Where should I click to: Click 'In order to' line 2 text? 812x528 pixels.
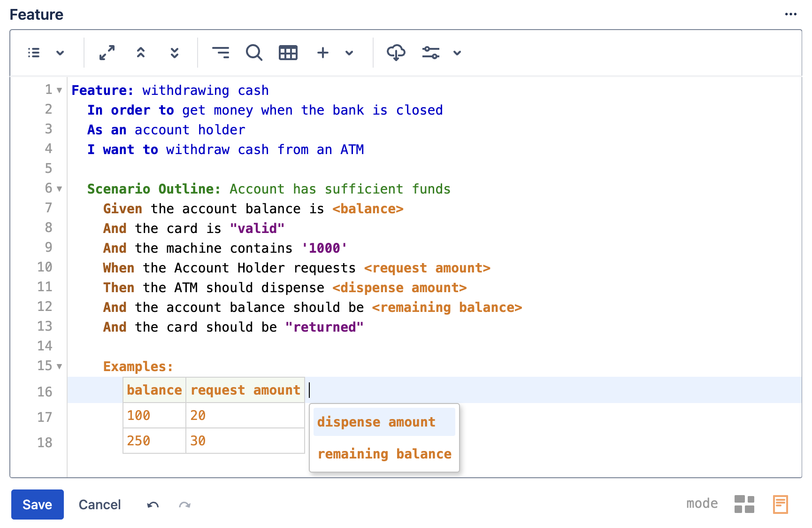click(x=130, y=110)
